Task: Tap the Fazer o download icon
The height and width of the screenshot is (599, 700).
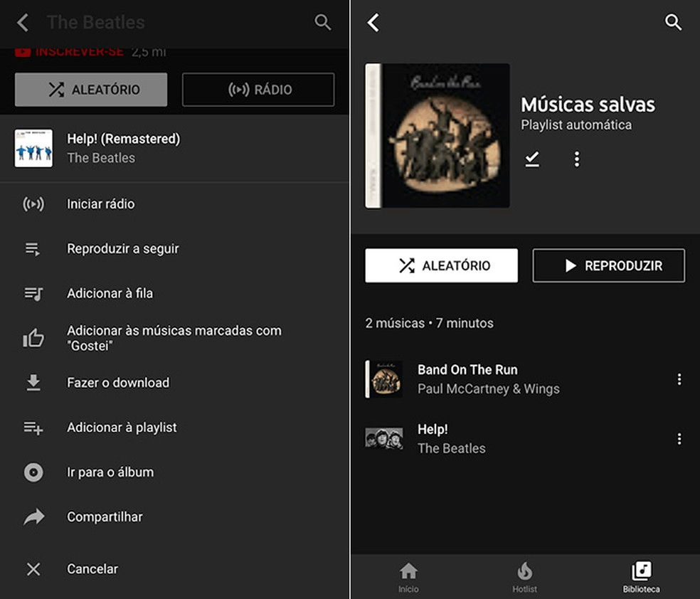Action: [x=33, y=383]
